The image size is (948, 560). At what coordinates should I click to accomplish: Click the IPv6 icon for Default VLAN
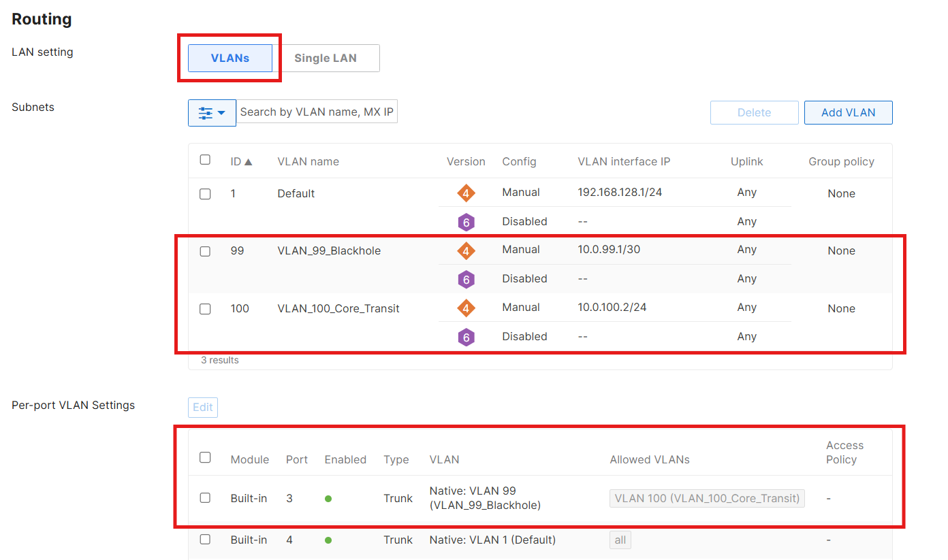pyautogui.click(x=466, y=222)
